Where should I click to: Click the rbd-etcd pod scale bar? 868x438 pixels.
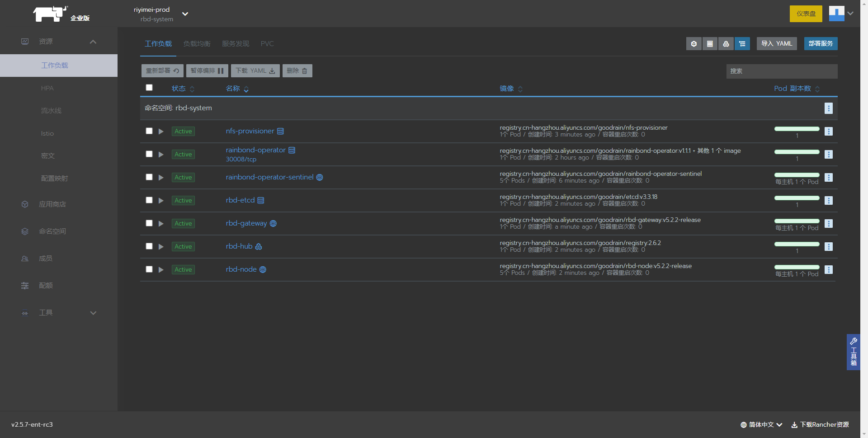(x=797, y=198)
